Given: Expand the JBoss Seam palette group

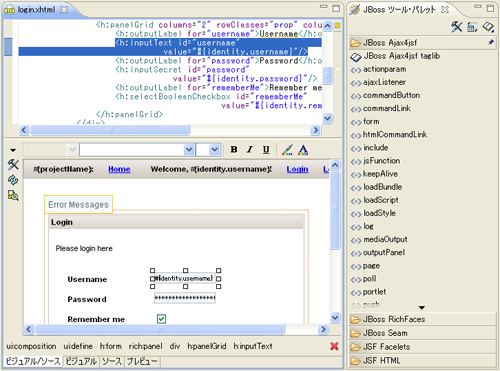Looking at the screenshot, I should [x=422, y=333].
